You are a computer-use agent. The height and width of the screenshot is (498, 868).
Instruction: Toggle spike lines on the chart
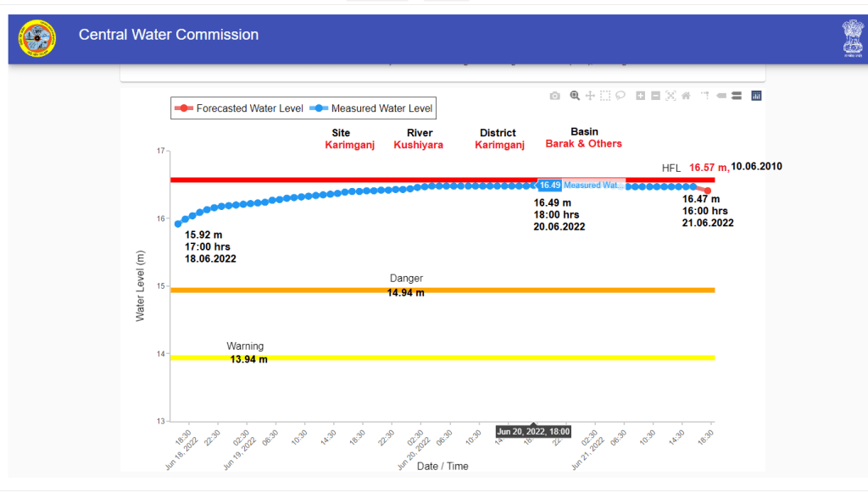coord(705,96)
